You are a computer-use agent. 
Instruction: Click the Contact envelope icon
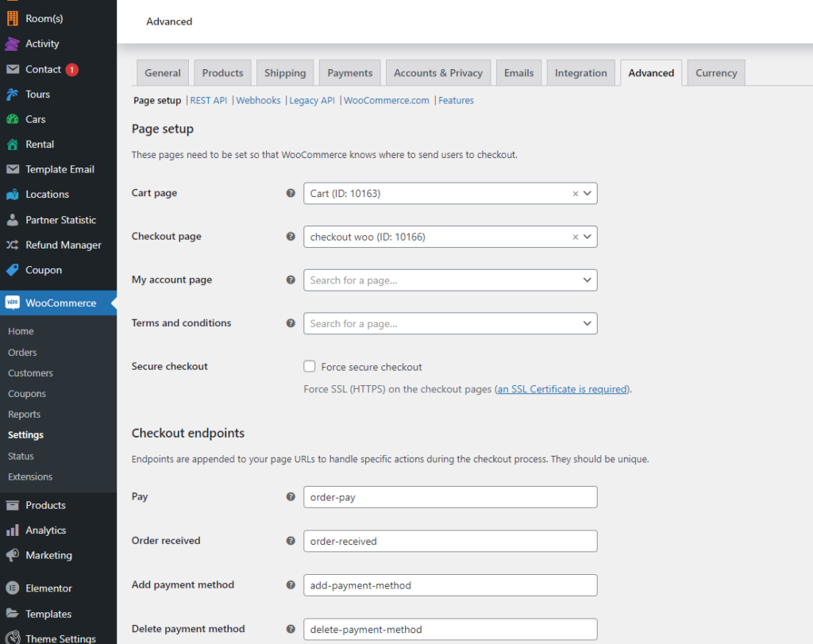click(x=13, y=69)
